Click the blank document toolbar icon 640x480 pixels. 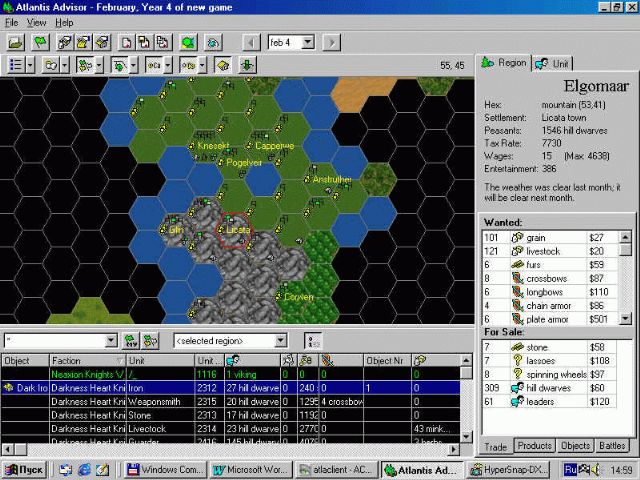coord(126,42)
